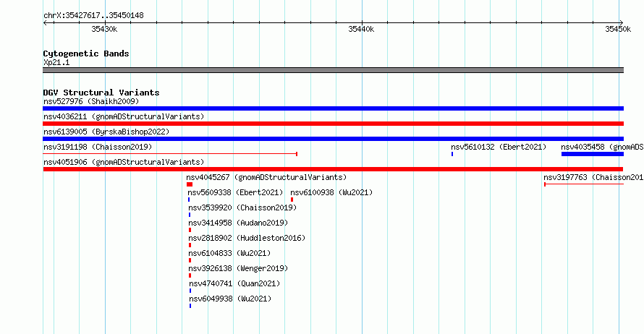
Task: Click the DGV Structural Variants track title
Action: (101, 93)
